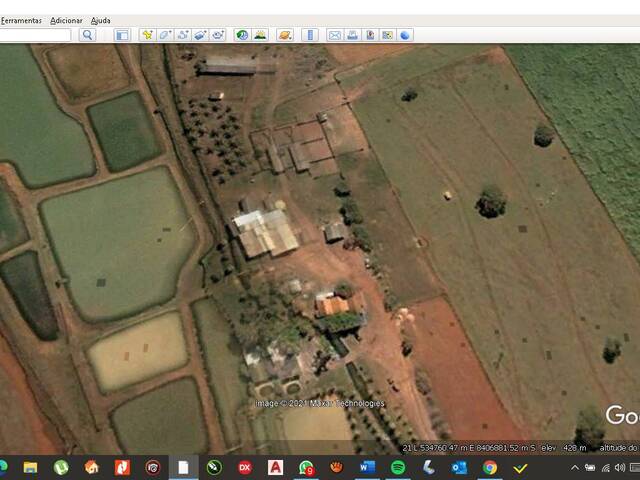Toggle the sidebar panel visibility

coord(122,35)
